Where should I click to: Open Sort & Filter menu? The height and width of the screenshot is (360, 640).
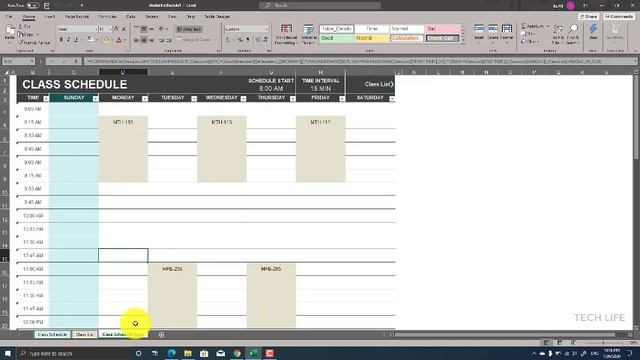[x=558, y=34]
